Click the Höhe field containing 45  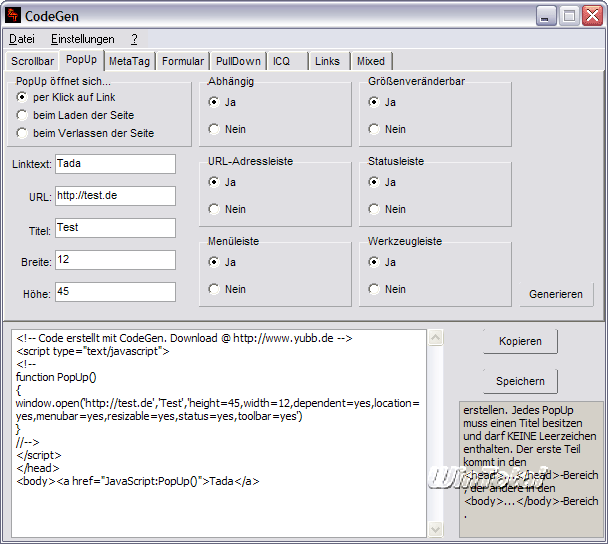point(115,292)
